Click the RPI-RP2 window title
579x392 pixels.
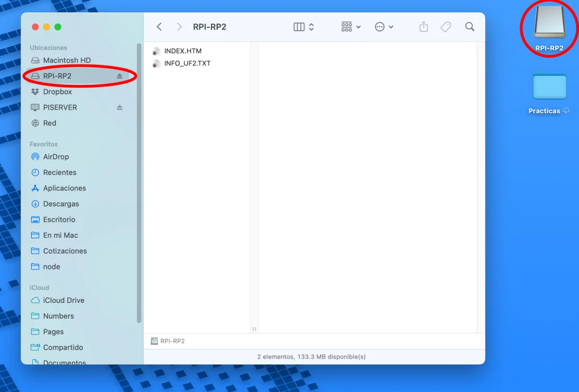click(x=209, y=27)
